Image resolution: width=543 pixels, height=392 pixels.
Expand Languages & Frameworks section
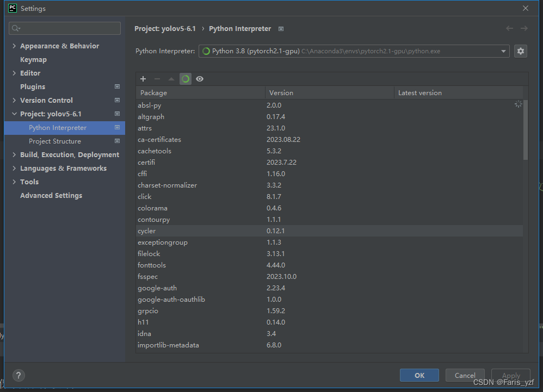[x=14, y=168]
